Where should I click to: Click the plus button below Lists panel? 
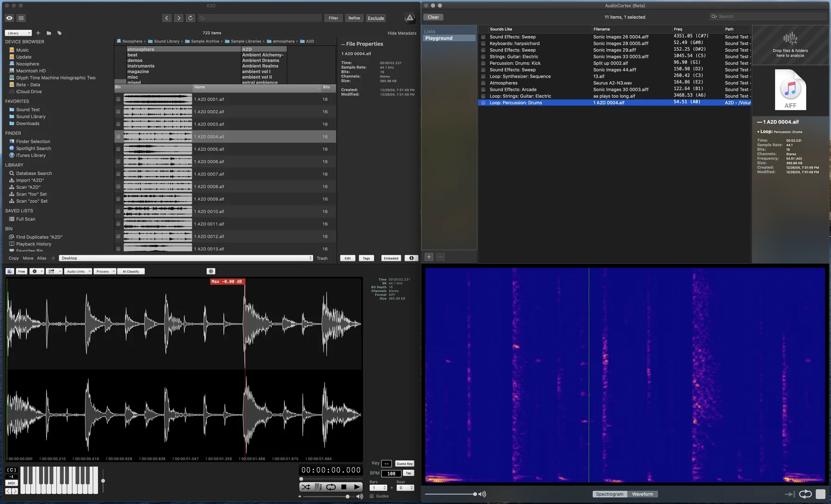pyautogui.click(x=429, y=257)
